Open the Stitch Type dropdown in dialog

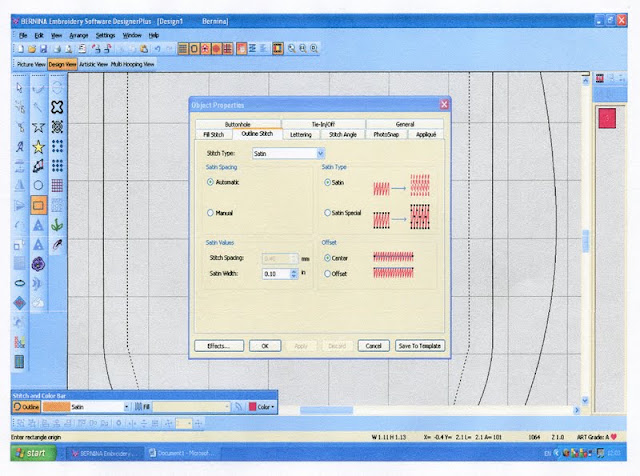(x=321, y=153)
